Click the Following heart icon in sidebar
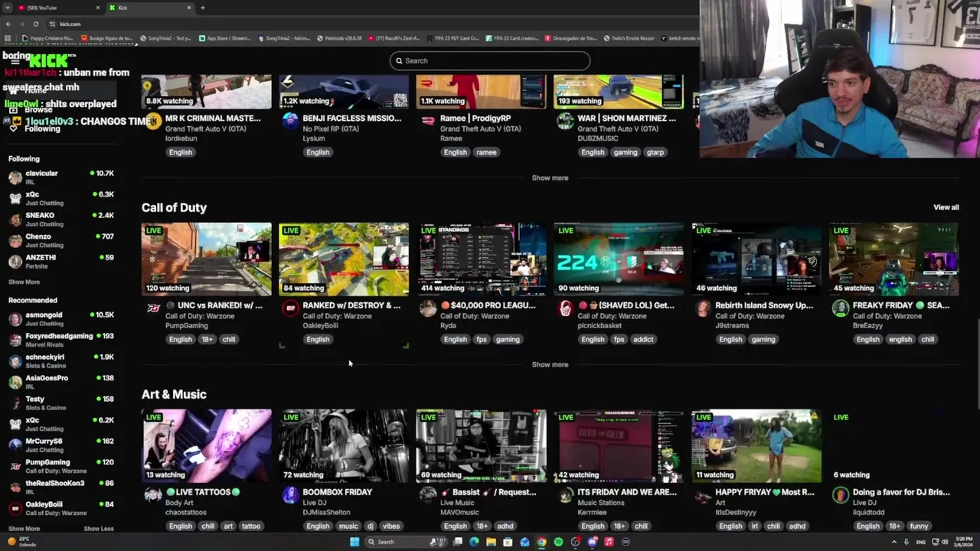This screenshot has width=980, height=551. tap(13, 129)
